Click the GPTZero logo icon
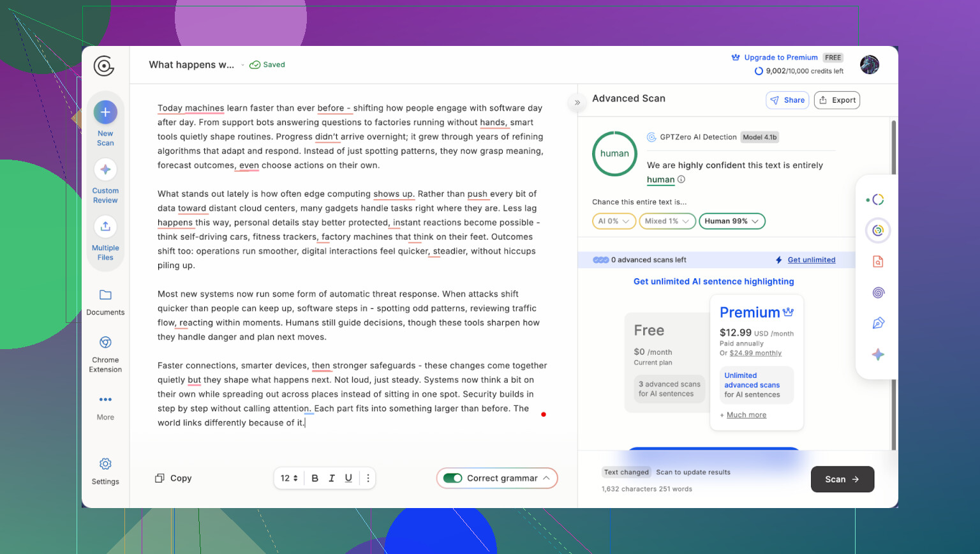Viewport: 980px width, 554px height. [104, 66]
